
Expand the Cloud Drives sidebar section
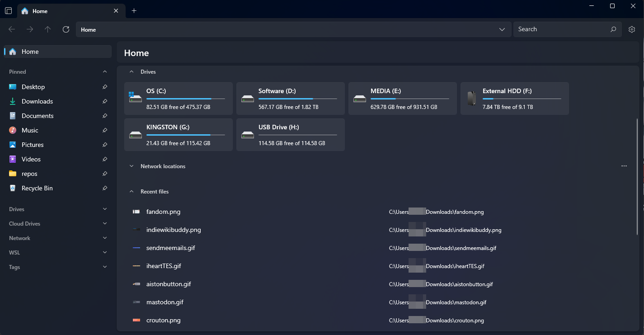click(105, 224)
